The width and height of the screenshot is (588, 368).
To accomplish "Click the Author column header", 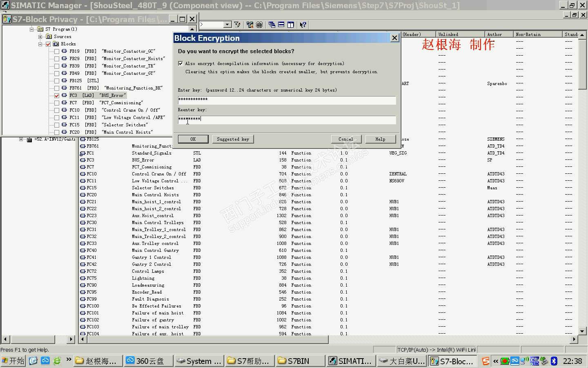I will (x=499, y=34).
